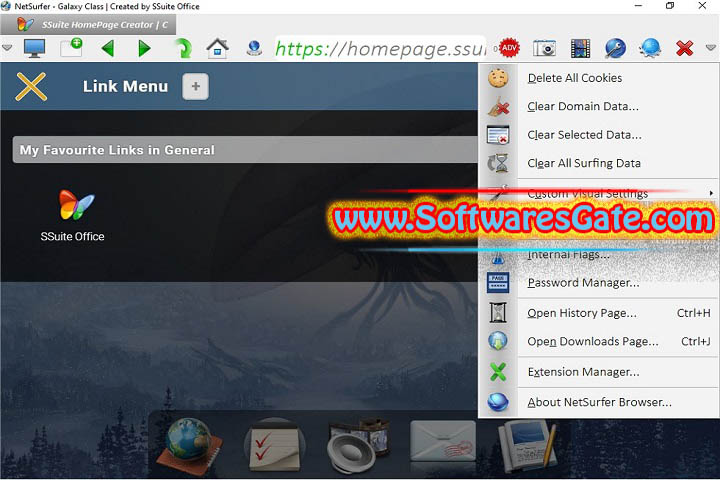Click the window icon beside Clear Selected Data
The height and width of the screenshot is (480, 720).
pyautogui.click(x=498, y=135)
